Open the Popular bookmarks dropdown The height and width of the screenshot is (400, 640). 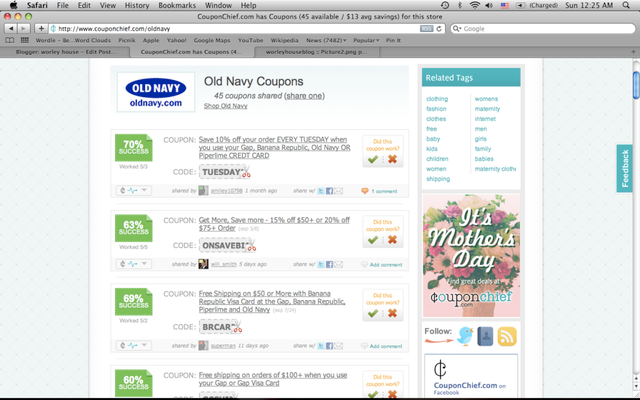366,40
